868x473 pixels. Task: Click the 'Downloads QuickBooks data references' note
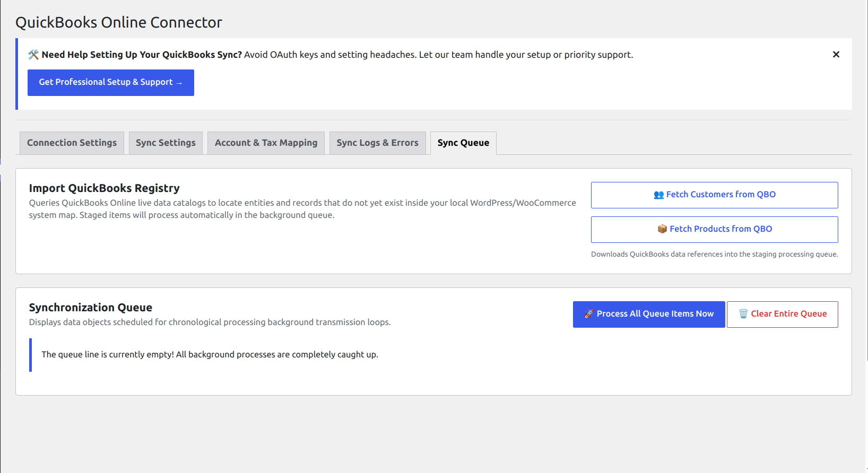click(715, 255)
